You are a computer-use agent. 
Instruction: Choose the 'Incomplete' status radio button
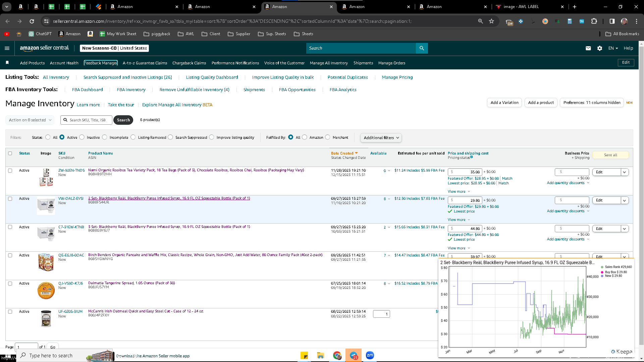(x=105, y=137)
